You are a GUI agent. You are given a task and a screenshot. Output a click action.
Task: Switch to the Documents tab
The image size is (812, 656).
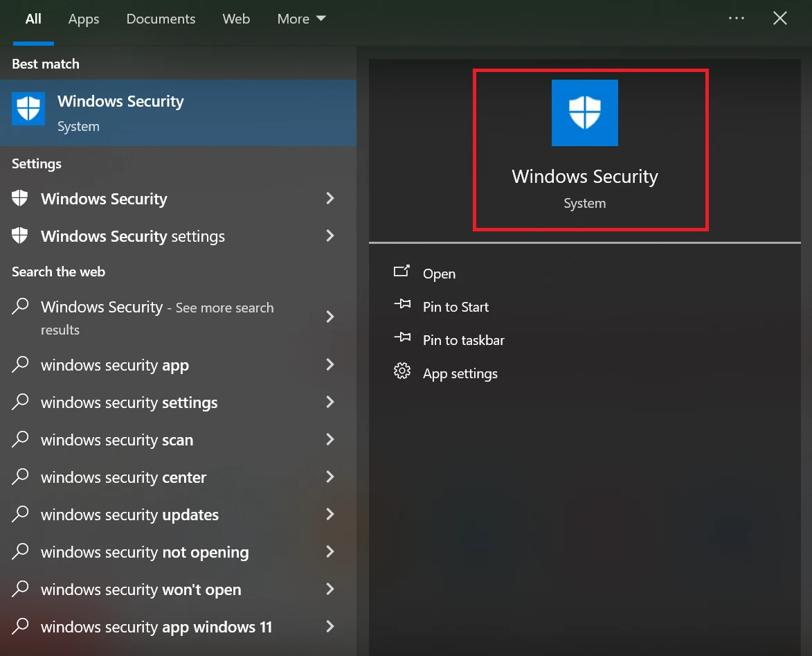[161, 19]
